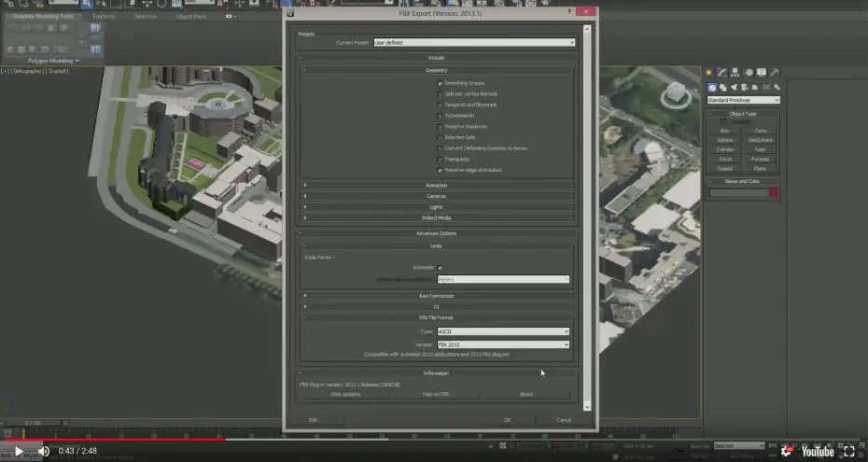
Task: Open the Motion tab in command panel
Action: pos(749,73)
